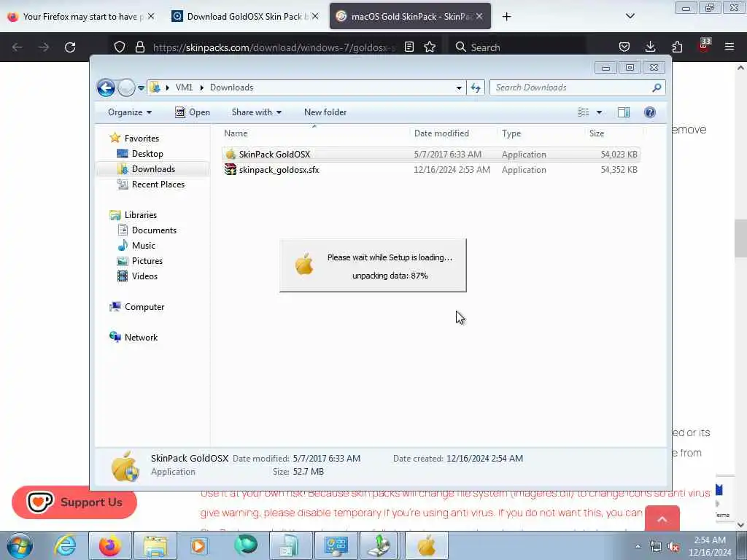Open Windows Explorer taskbar icon
This screenshot has width=747, height=560.
click(155, 545)
